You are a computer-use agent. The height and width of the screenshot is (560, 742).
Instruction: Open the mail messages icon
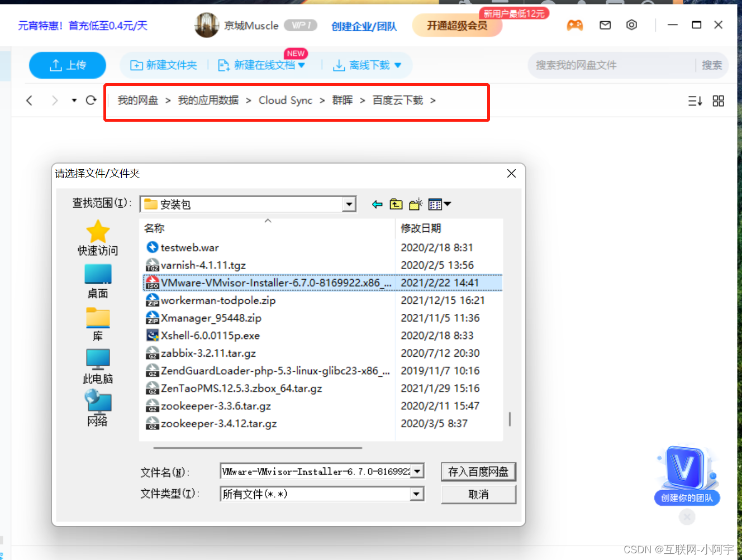click(605, 25)
